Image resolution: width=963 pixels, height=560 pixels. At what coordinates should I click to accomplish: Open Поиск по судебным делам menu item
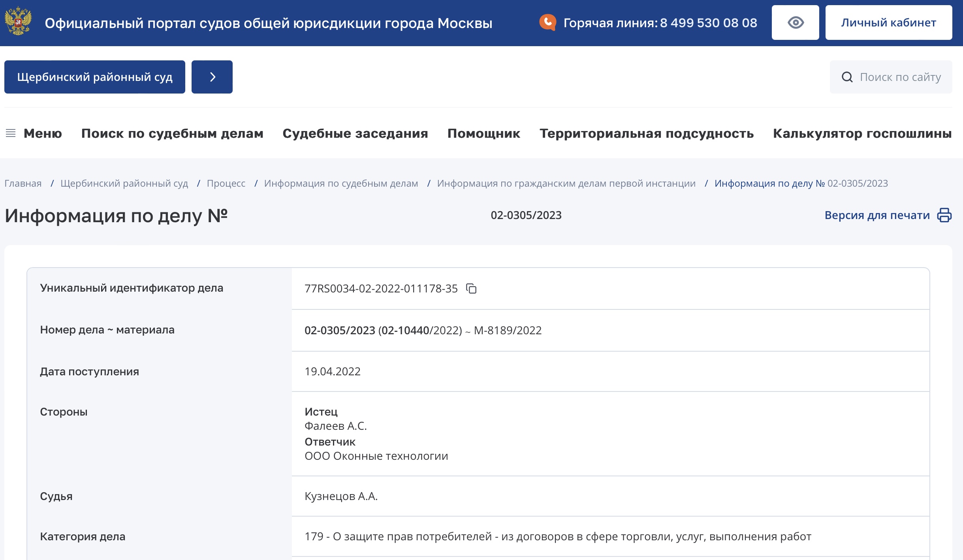pyautogui.click(x=172, y=133)
